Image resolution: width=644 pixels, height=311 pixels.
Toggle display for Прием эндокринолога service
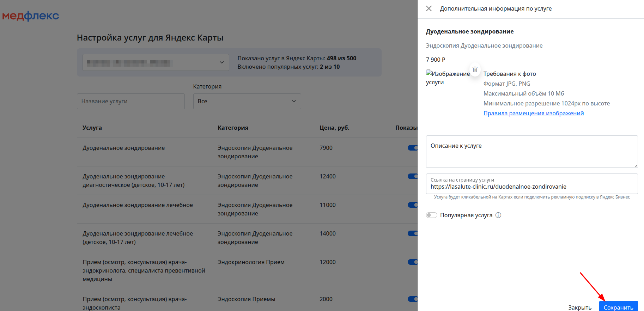tap(412, 262)
